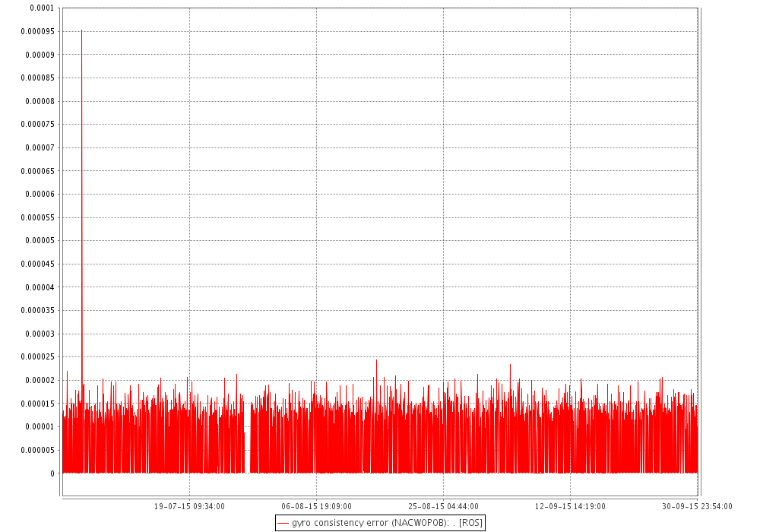Image resolution: width=760 pixels, height=532 pixels.
Task: Click the y-axis value 0.00003
Action: 40,334
